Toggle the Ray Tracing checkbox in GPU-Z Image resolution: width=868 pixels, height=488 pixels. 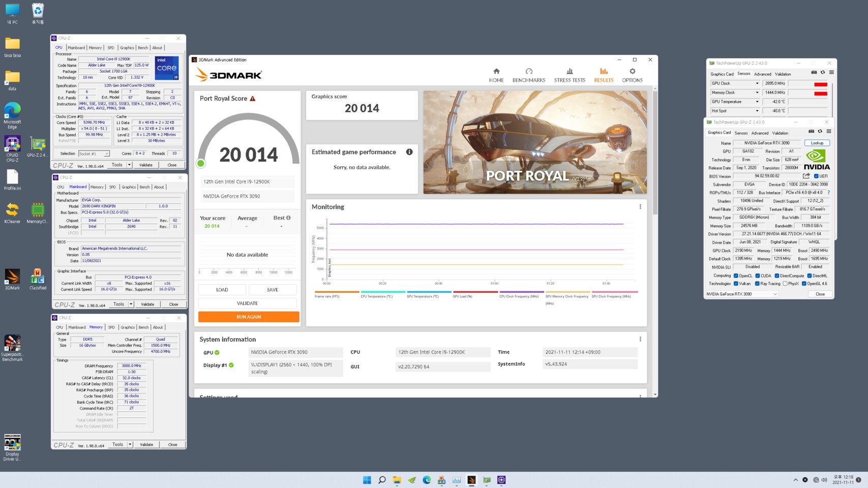[x=757, y=284]
